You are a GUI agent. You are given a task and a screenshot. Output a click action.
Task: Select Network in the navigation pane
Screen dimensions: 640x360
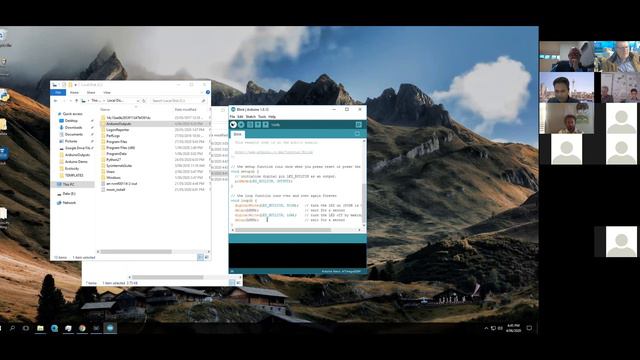(x=67, y=203)
